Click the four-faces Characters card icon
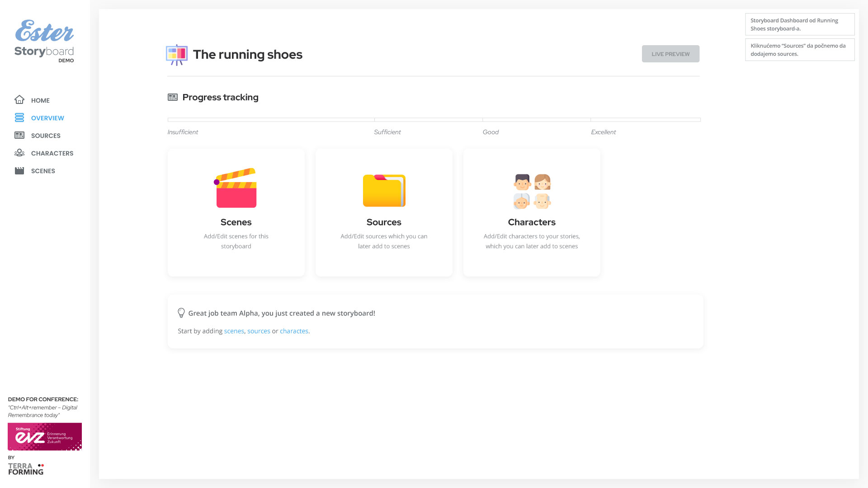The height and width of the screenshot is (488, 868). coord(532,192)
